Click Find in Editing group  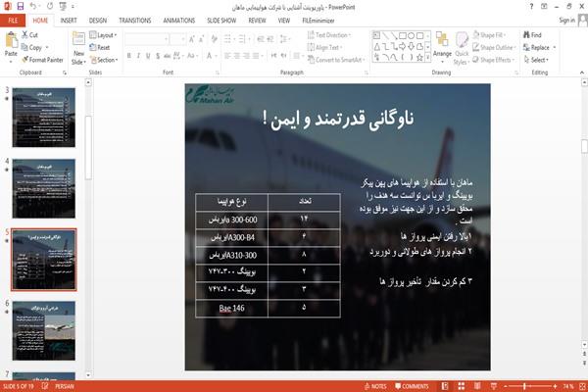(532, 35)
